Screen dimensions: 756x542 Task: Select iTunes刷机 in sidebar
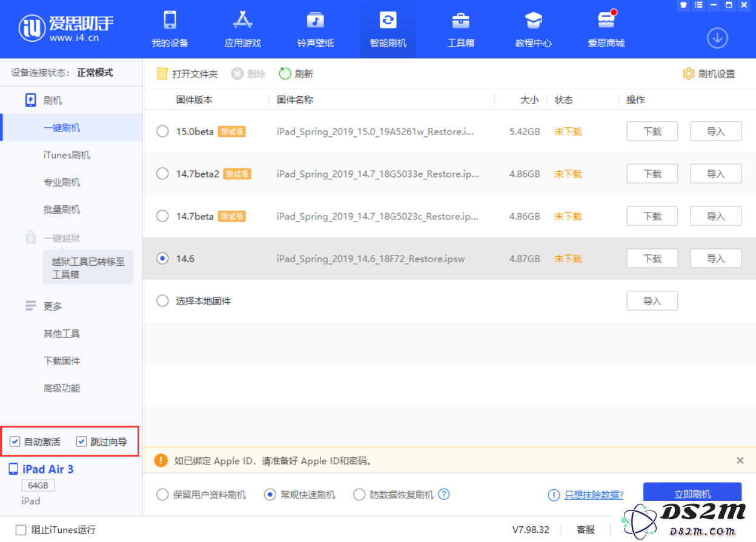click(x=67, y=155)
